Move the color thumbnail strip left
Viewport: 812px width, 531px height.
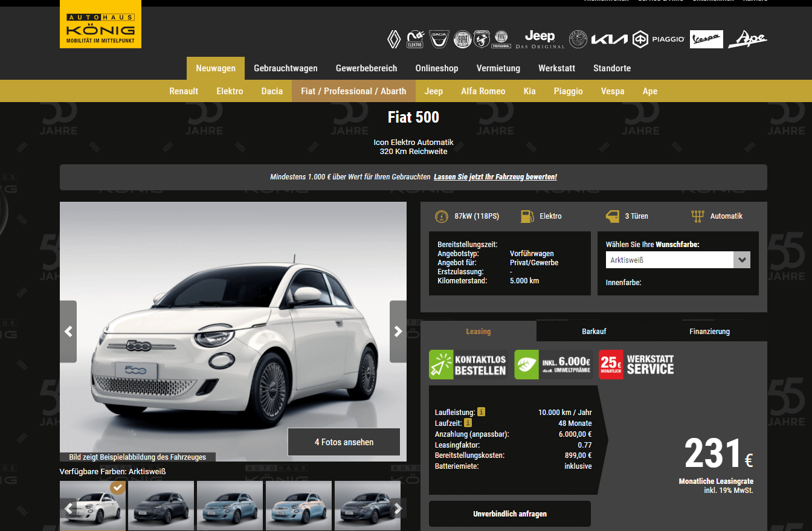pyautogui.click(x=68, y=509)
